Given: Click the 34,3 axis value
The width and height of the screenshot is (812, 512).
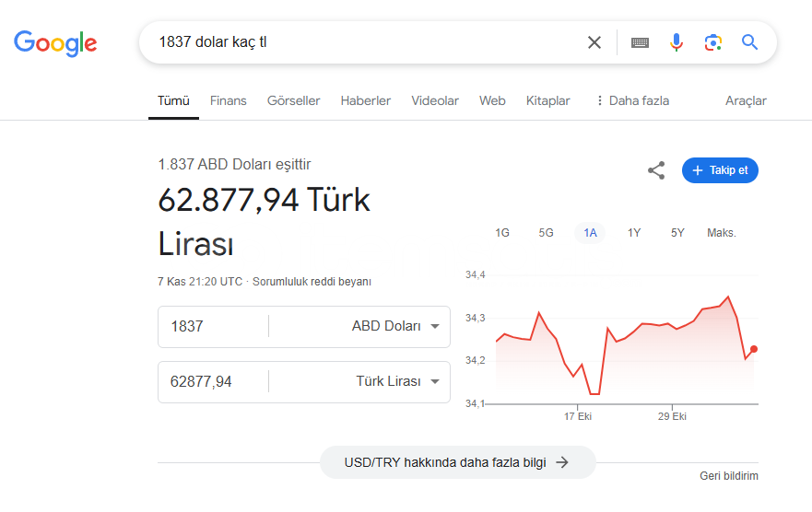Looking at the screenshot, I should click(476, 318).
